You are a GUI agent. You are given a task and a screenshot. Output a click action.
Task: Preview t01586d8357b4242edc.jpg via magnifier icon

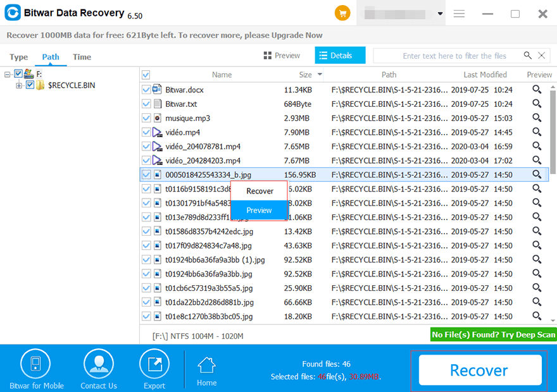[537, 231]
